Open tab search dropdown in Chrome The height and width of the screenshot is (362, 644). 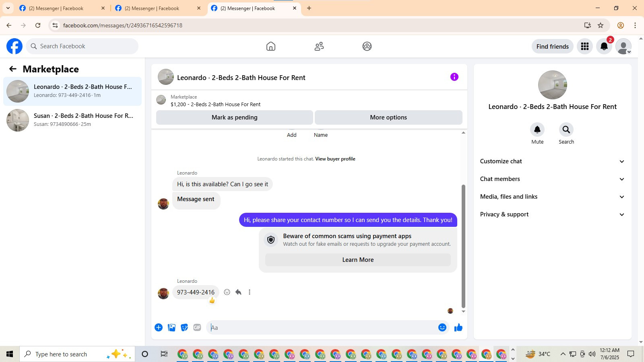coord(8,8)
